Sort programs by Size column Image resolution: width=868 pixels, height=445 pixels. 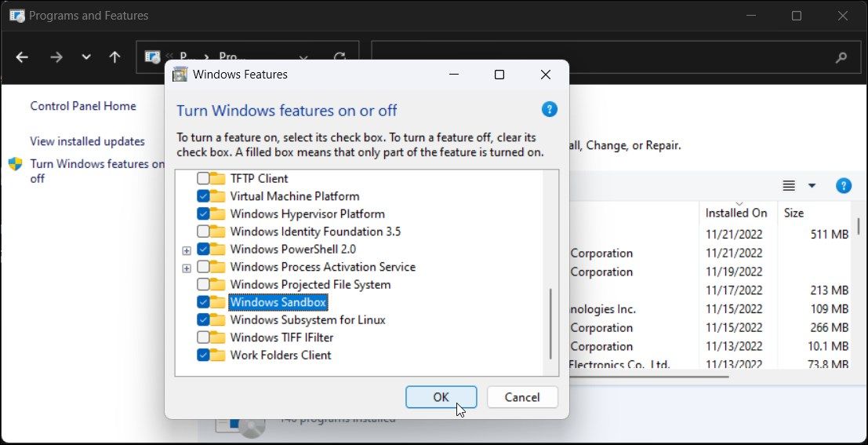point(794,213)
